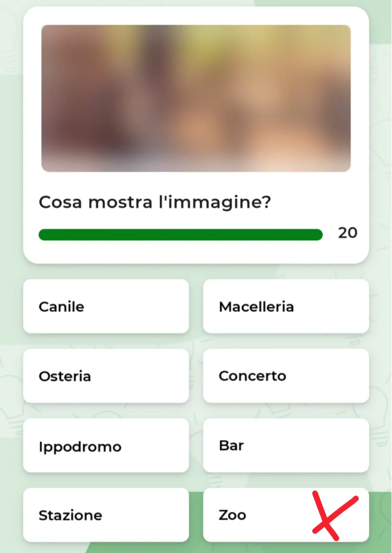The width and height of the screenshot is (392, 553).
Task: Select Stazione as the answer
Action: [106, 515]
